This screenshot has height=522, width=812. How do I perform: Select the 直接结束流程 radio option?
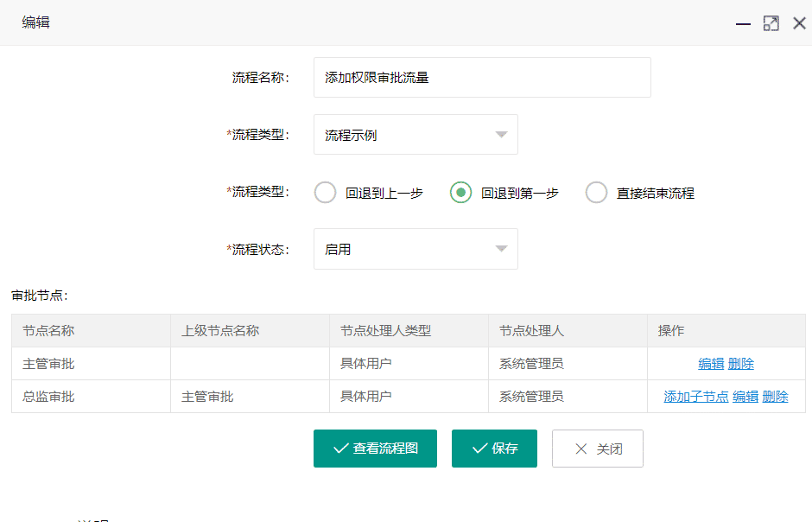pos(596,193)
